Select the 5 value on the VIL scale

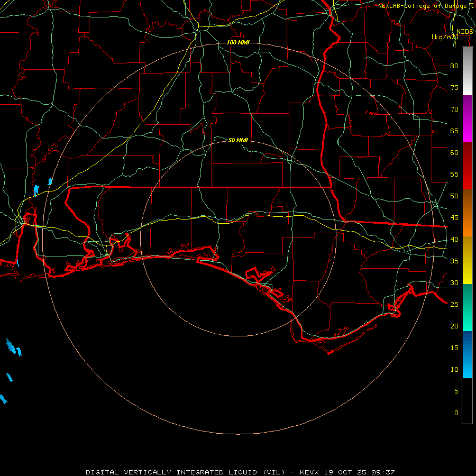[456, 391]
